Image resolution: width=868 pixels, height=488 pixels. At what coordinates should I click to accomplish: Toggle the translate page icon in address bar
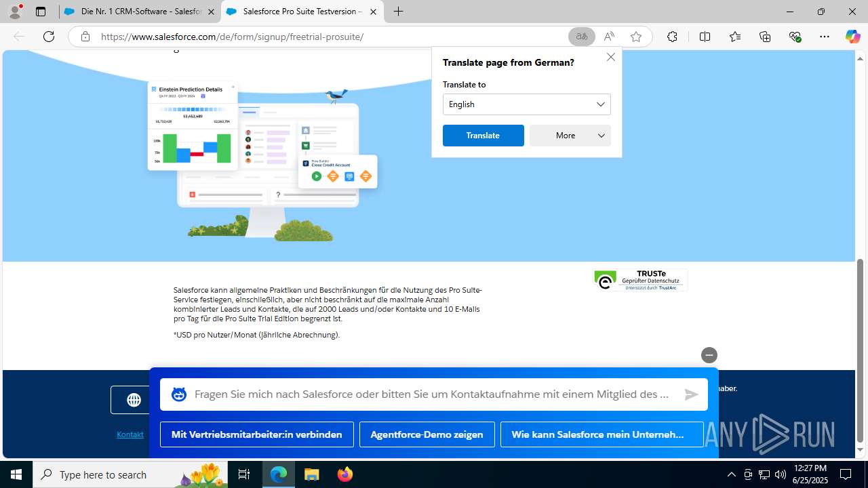pos(582,37)
